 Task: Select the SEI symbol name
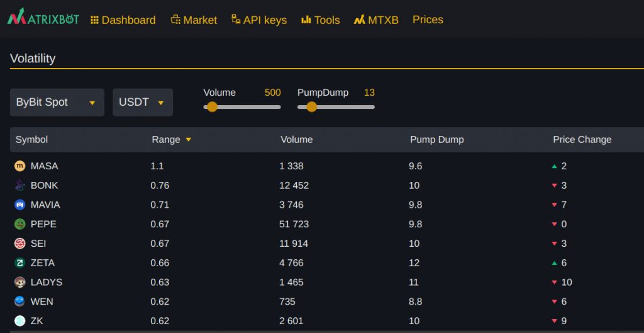point(38,244)
